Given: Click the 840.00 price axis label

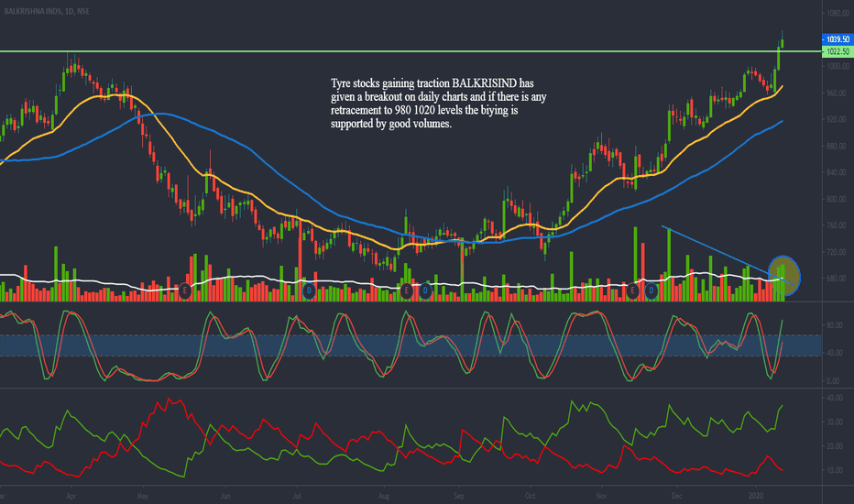Looking at the screenshot, I should [838, 172].
